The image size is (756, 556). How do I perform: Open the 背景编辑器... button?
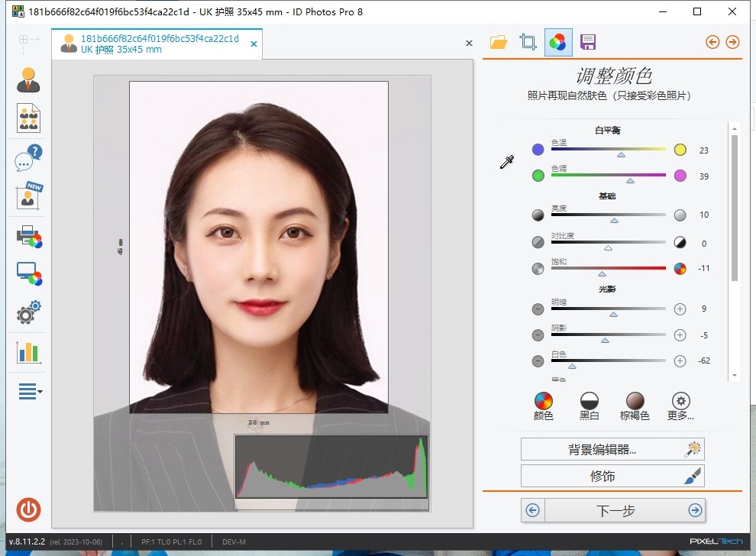[612, 450]
